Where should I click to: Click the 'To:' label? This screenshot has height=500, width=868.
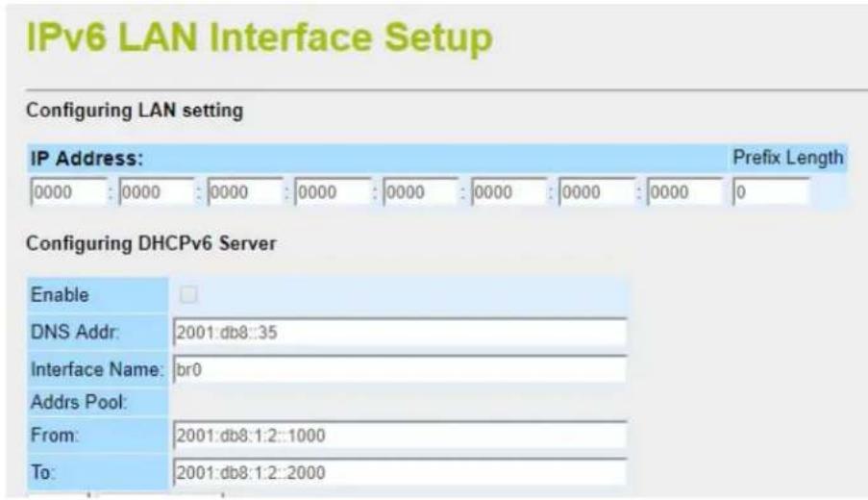[x=42, y=472]
